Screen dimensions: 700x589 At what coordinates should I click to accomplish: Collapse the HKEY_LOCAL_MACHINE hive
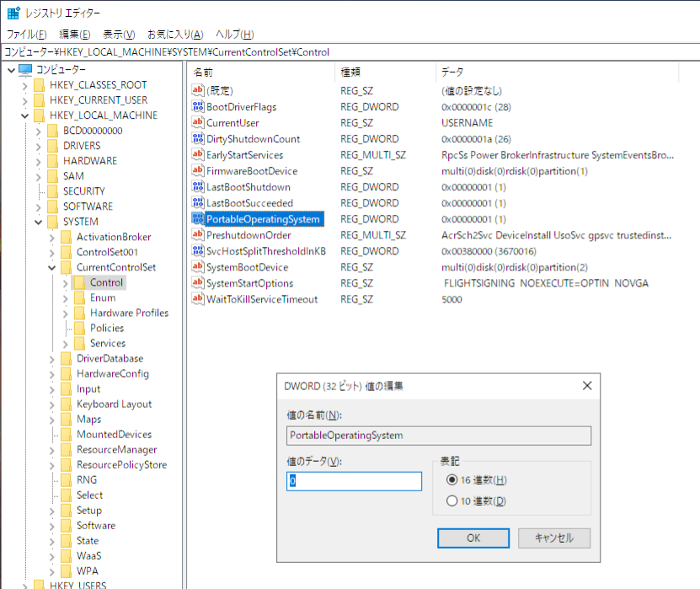tap(25, 115)
